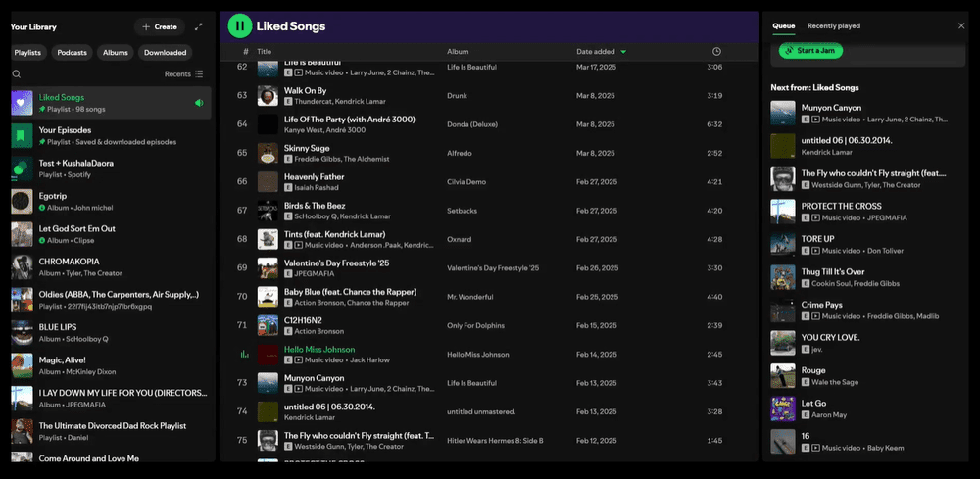Screen dimensions: 980x479
Task: Sort by the Title column header
Action: pos(265,52)
